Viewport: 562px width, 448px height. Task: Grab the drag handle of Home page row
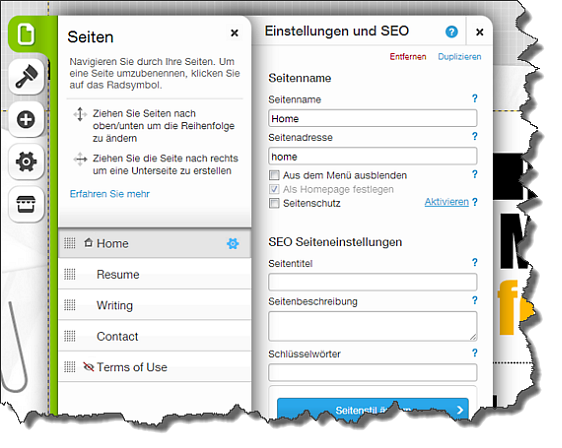coord(70,243)
